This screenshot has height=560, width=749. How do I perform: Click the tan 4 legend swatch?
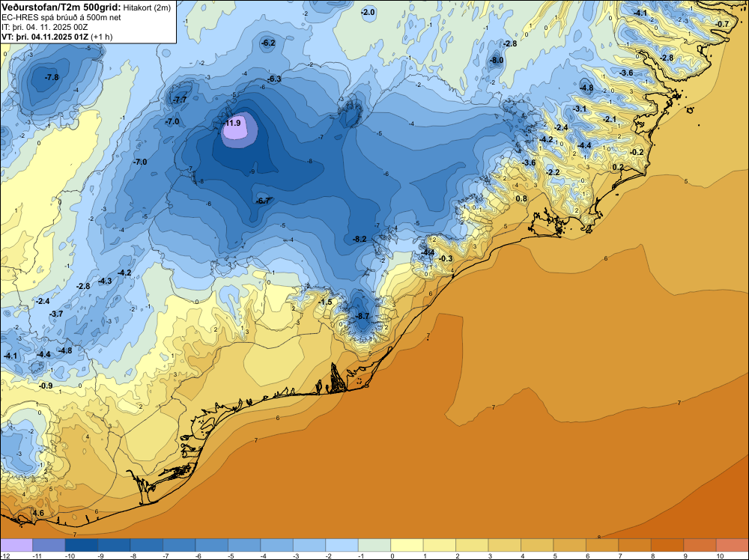pyautogui.click(x=537, y=545)
